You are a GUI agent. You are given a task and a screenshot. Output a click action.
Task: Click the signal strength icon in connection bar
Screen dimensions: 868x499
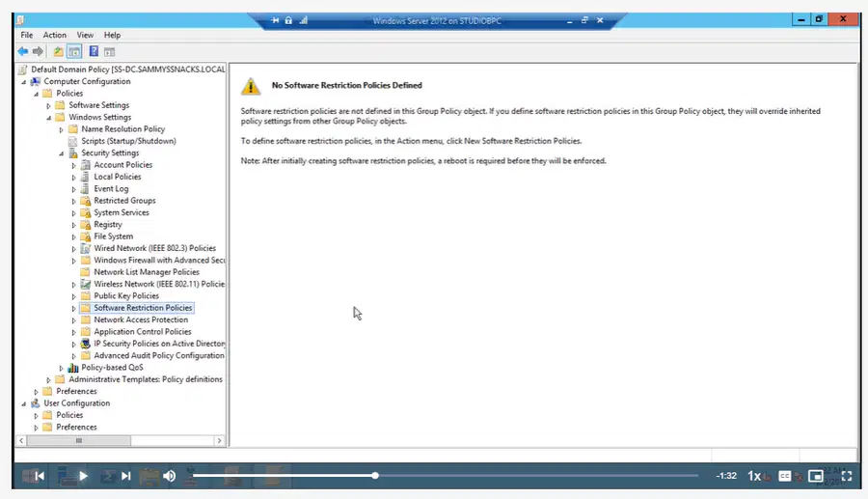click(304, 20)
